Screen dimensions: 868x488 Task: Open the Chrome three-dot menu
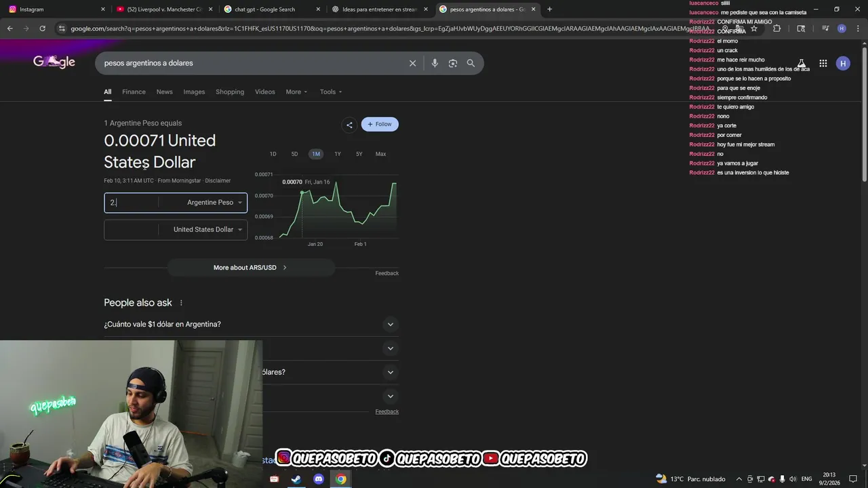tap(857, 28)
